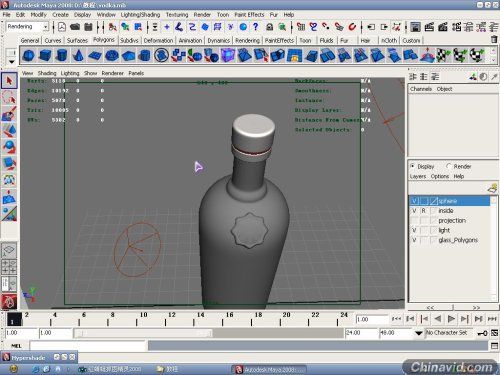This screenshot has height=375, width=500.
Task: Select the Move tool in toolbox
Action: (9, 131)
